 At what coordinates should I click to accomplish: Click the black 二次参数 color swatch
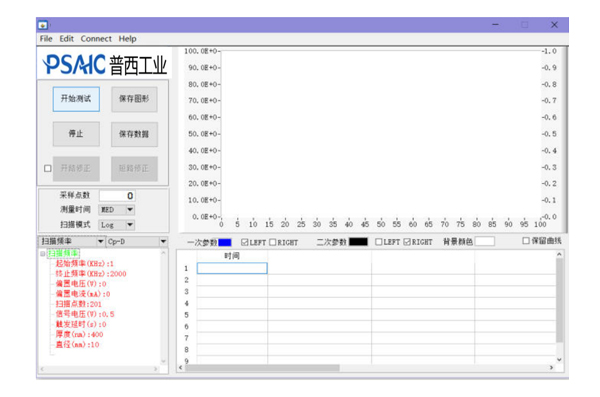tap(358, 242)
